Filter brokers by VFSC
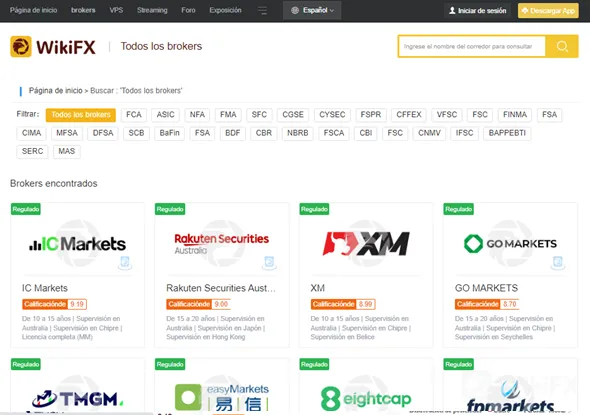This screenshot has width=590, height=415. (x=447, y=115)
